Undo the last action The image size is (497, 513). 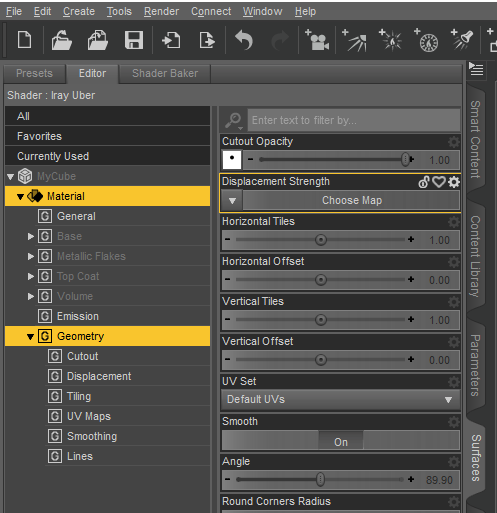[x=244, y=40]
